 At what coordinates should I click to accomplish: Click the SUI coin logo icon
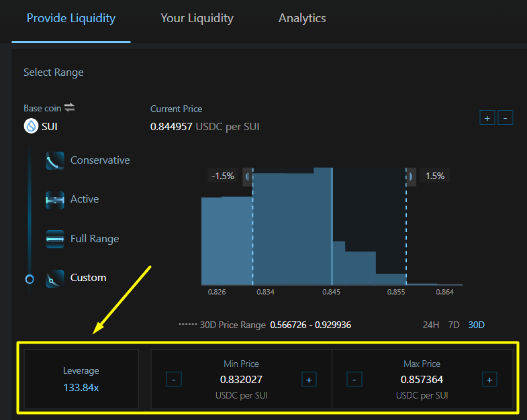[x=31, y=126]
